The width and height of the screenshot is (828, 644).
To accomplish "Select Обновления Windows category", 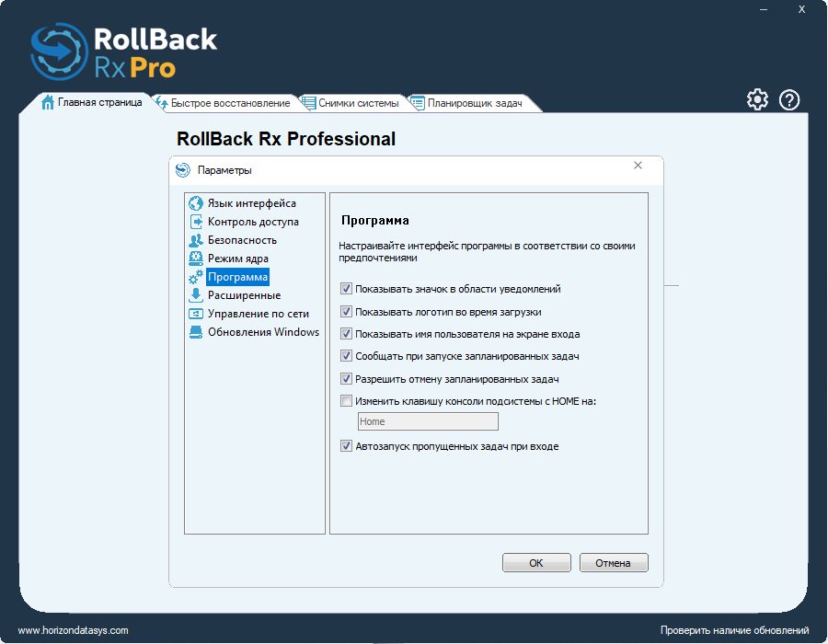I will 263,332.
